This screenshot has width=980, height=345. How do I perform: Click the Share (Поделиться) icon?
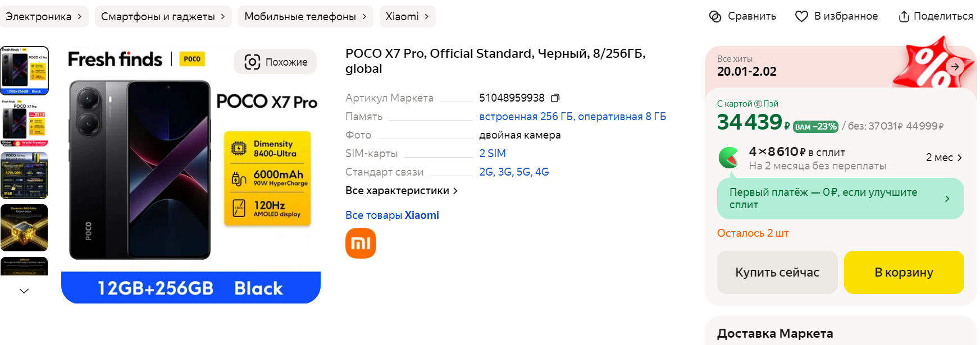pyautogui.click(x=904, y=16)
